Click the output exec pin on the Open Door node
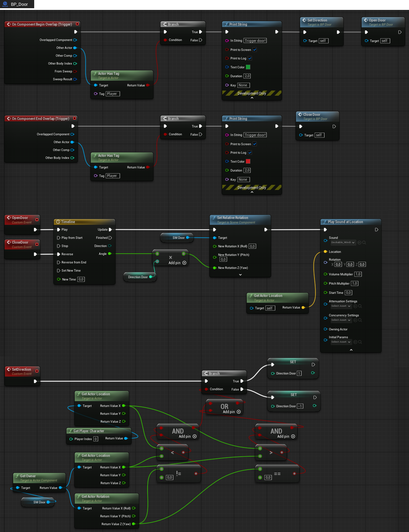Viewport: 409px width, 532px height. [400, 32]
